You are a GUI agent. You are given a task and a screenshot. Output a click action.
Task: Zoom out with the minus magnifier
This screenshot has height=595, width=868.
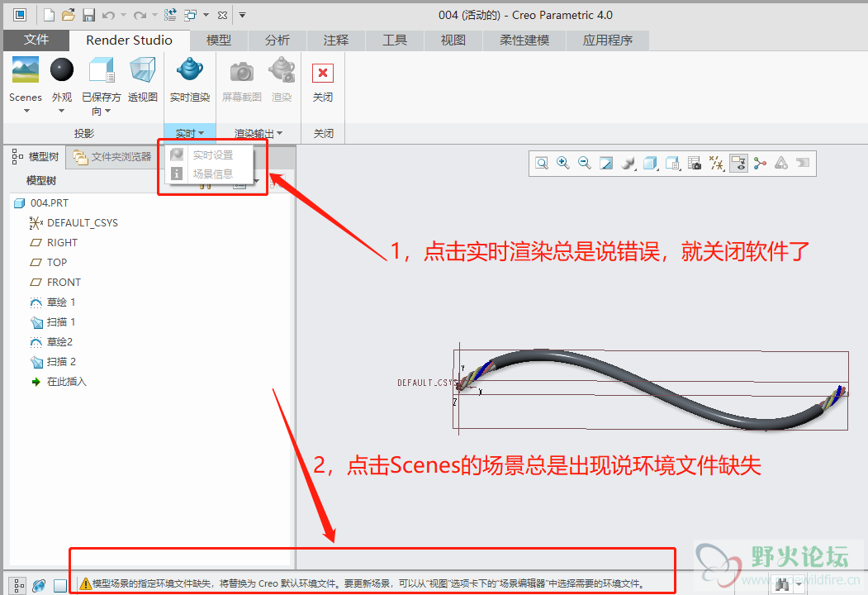(x=585, y=163)
